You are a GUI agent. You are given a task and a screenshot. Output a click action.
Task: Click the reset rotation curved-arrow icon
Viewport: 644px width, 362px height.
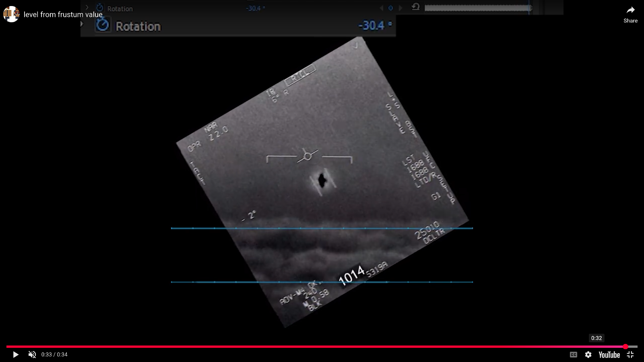point(416,7)
